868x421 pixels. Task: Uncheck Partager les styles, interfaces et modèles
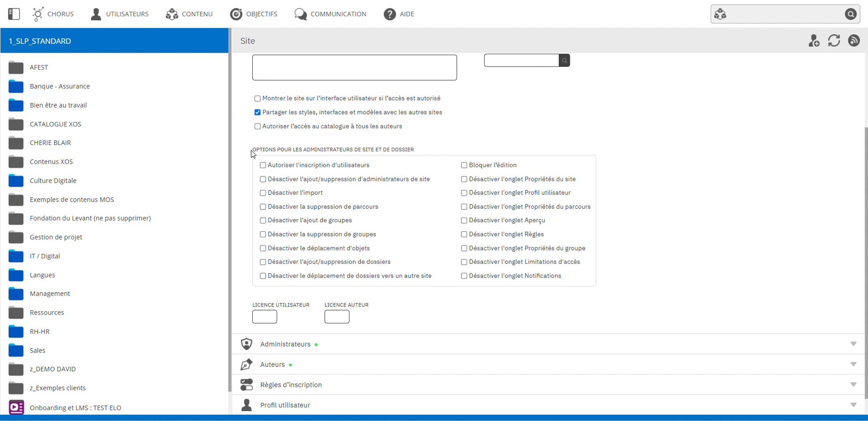[258, 112]
